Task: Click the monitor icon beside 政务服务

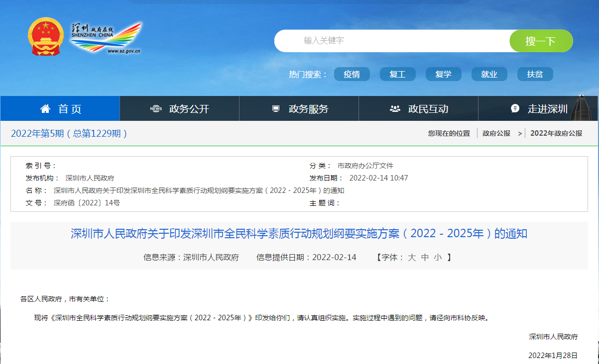Action: [275, 109]
